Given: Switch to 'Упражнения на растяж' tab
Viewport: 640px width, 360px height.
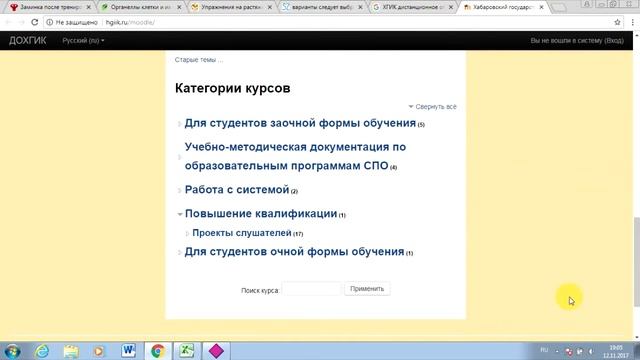Looking at the screenshot, I should [x=231, y=7].
